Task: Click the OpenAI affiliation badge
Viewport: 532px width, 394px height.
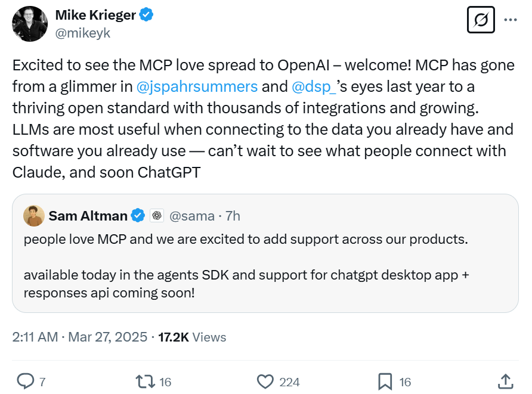Action: [157, 216]
